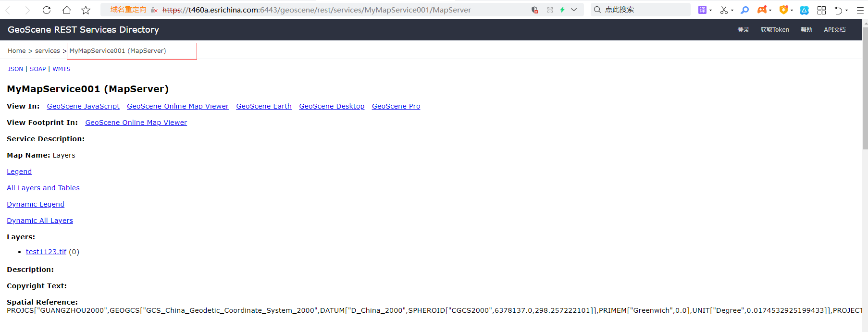Open the JSON format link
The height and width of the screenshot is (332, 868).
click(x=15, y=69)
